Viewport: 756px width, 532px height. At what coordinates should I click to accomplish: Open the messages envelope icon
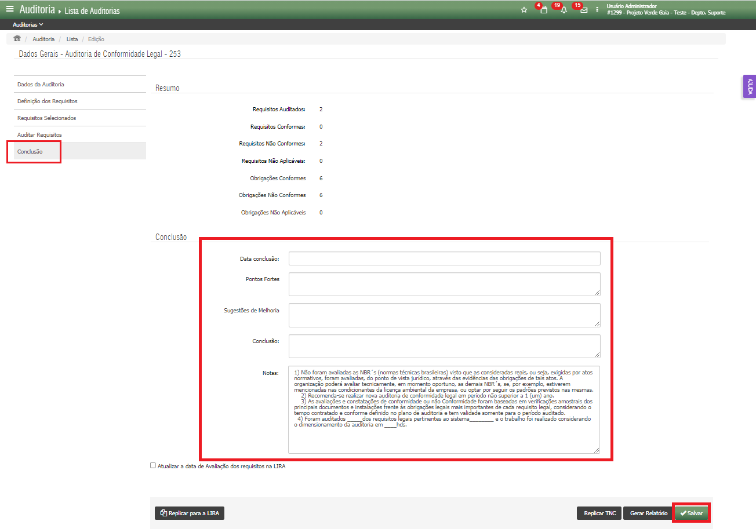point(584,10)
